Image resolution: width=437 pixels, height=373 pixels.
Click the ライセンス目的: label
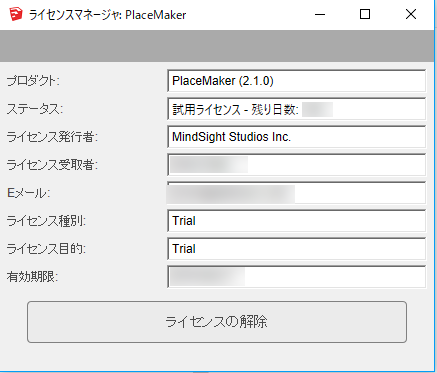click(46, 249)
